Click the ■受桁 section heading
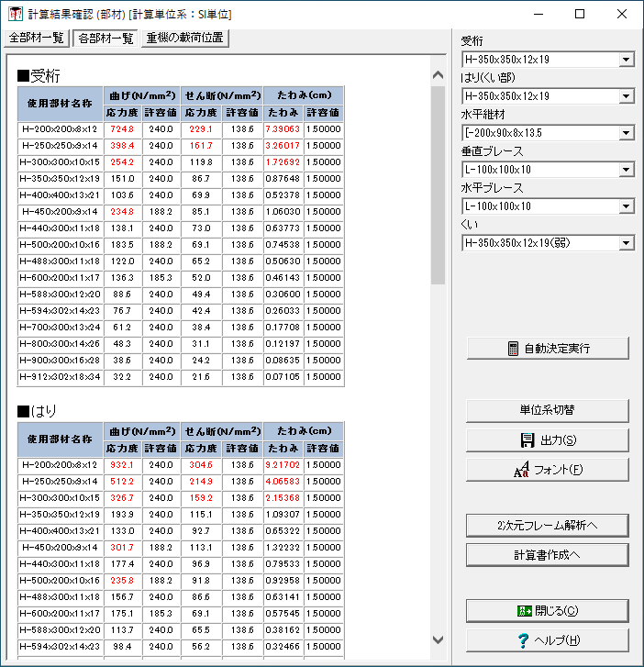Viewport: 644px width, 667px height. click(39, 76)
